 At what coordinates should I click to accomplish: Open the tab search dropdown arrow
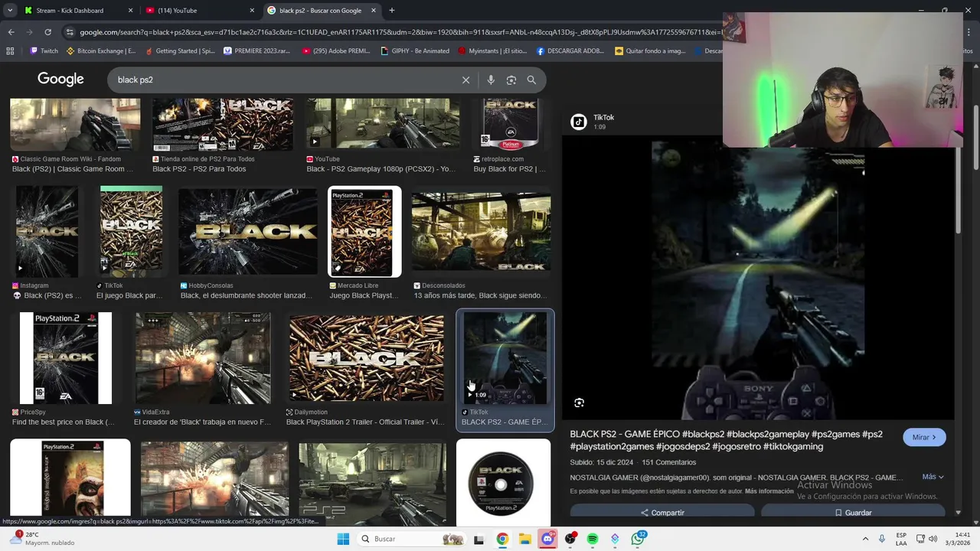[10, 11]
